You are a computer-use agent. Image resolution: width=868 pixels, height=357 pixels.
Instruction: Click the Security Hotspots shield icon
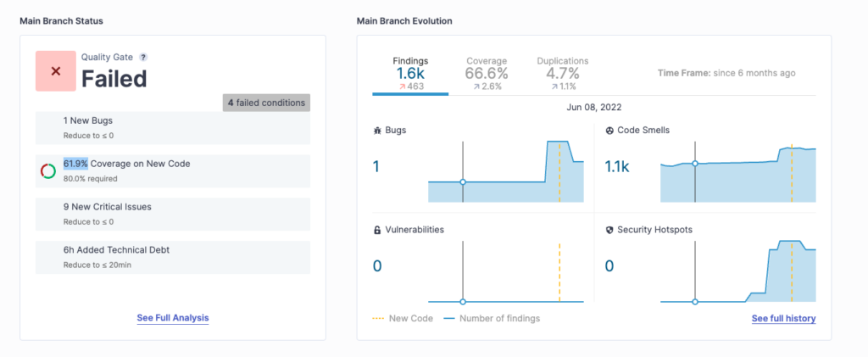[x=609, y=230]
